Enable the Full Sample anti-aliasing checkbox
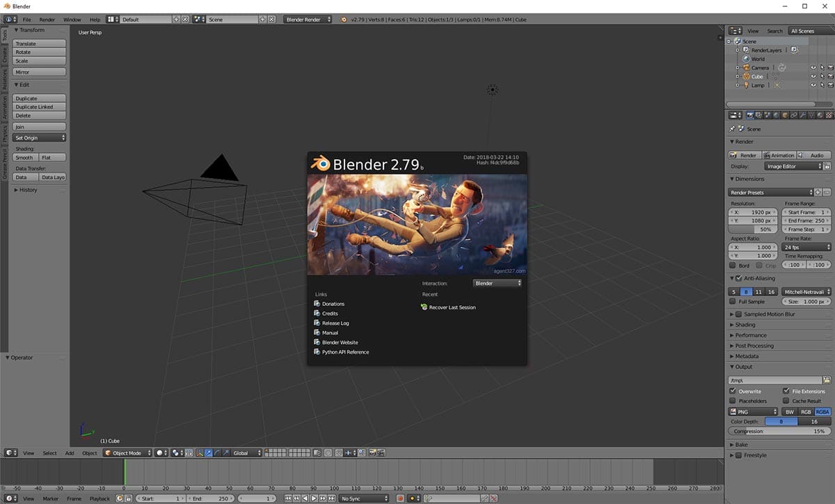Image resolution: width=835 pixels, height=504 pixels. pyautogui.click(x=731, y=301)
